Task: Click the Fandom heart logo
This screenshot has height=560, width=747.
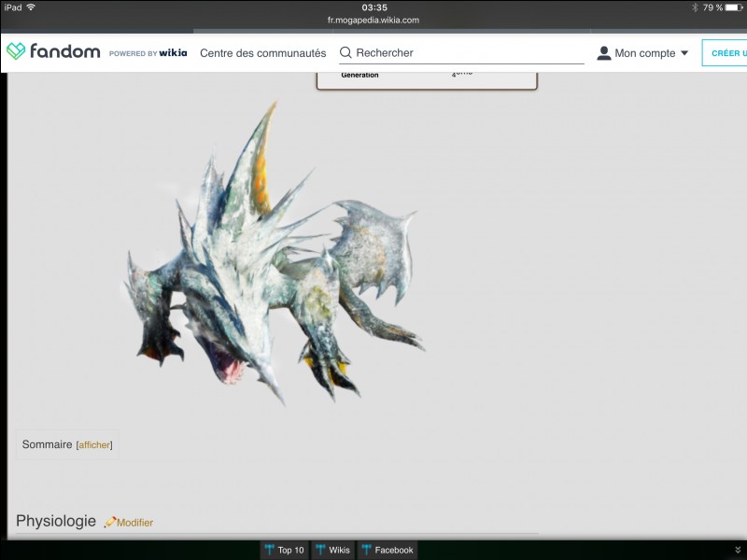Action: [16, 51]
